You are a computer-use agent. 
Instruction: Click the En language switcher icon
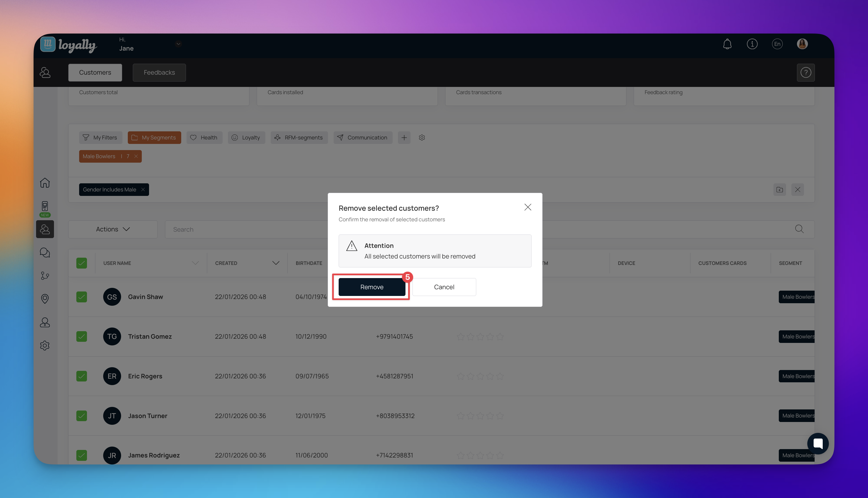(x=777, y=44)
